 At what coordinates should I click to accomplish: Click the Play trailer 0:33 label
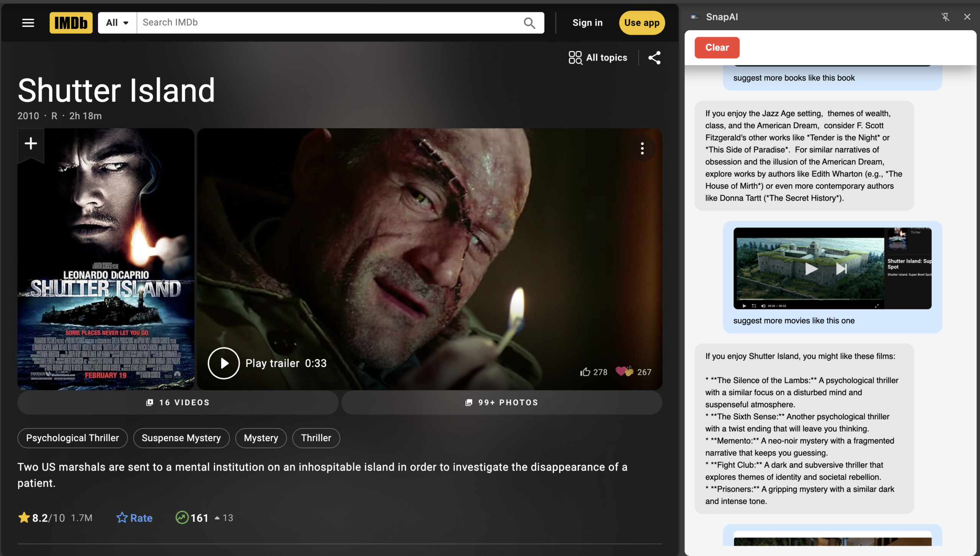tap(286, 363)
